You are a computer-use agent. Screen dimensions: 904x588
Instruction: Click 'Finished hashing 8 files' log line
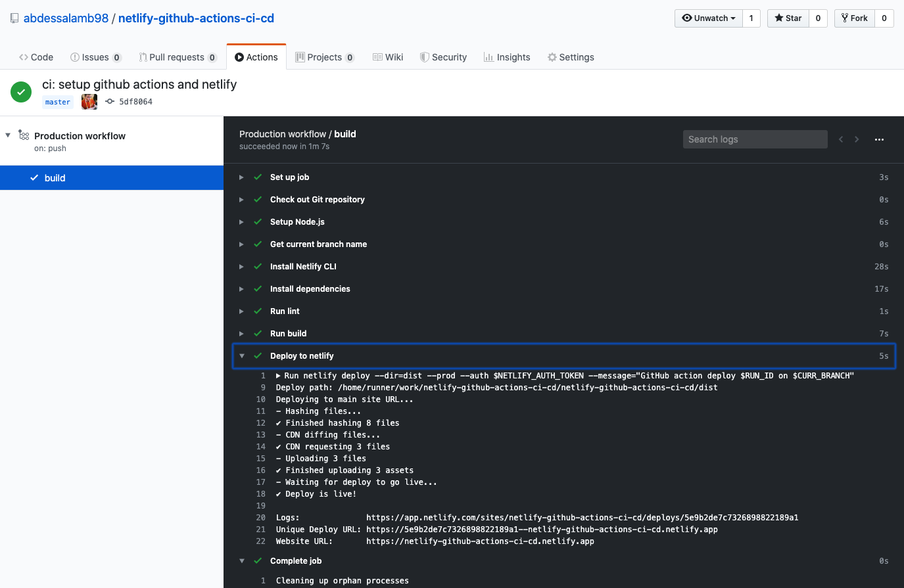pyautogui.click(x=337, y=423)
